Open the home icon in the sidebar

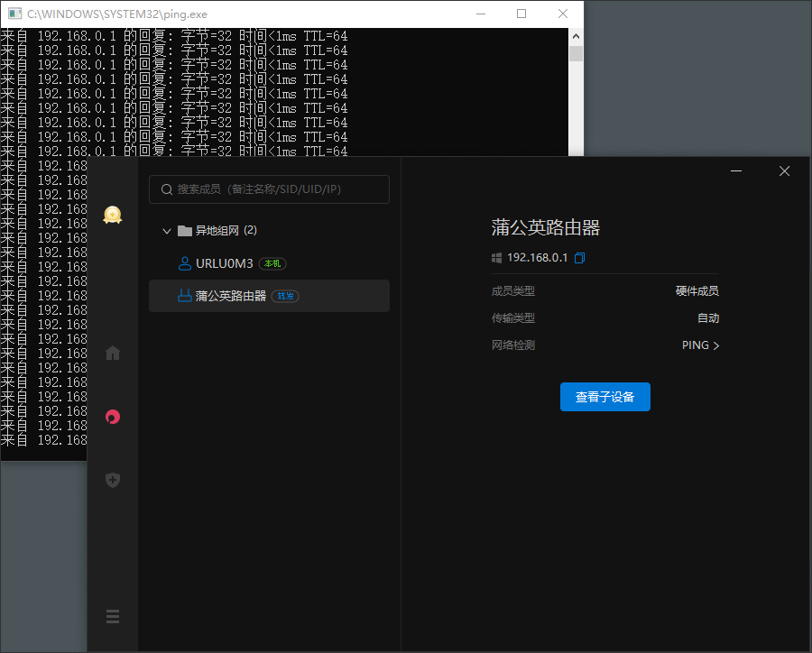tap(113, 353)
